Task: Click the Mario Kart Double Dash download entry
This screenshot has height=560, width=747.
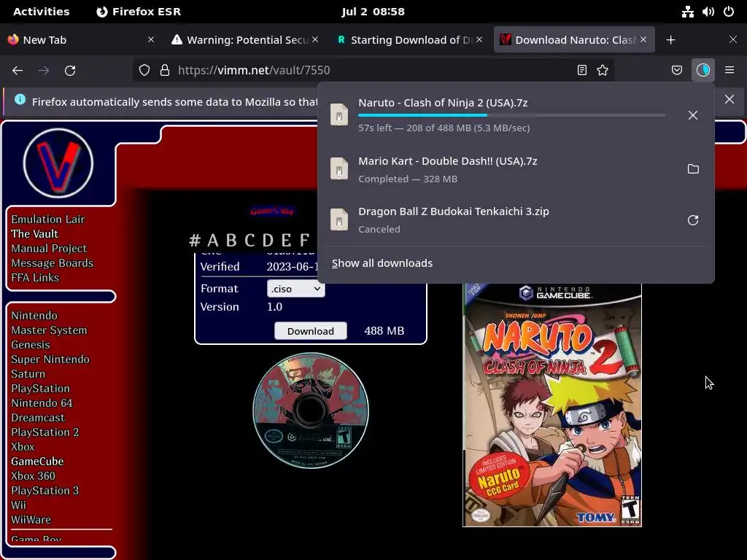Action: coord(516,169)
